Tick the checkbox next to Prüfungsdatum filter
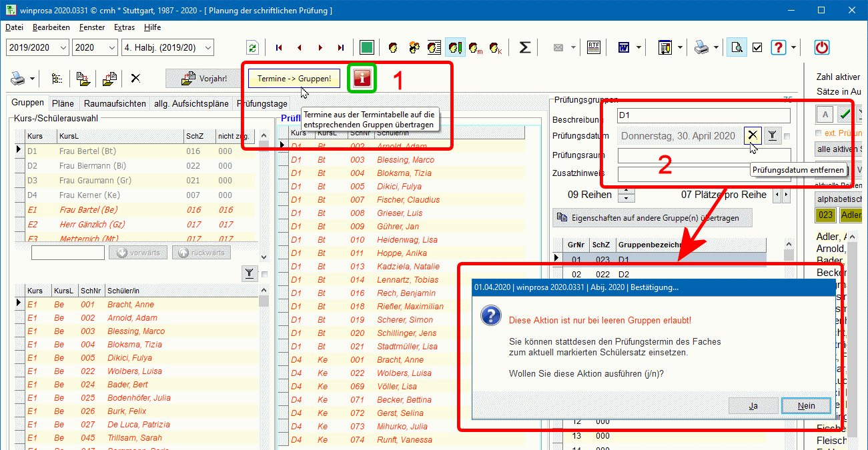868x450 pixels. [x=787, y=136]
